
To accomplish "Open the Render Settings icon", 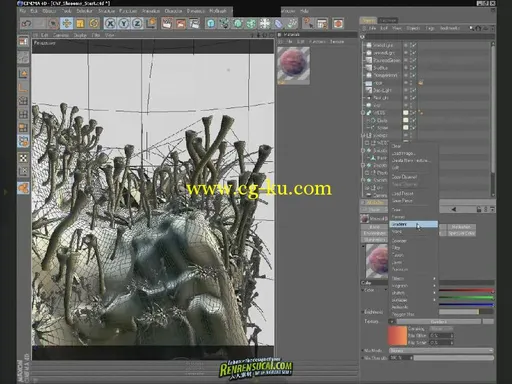I will [x=194, y=24].
